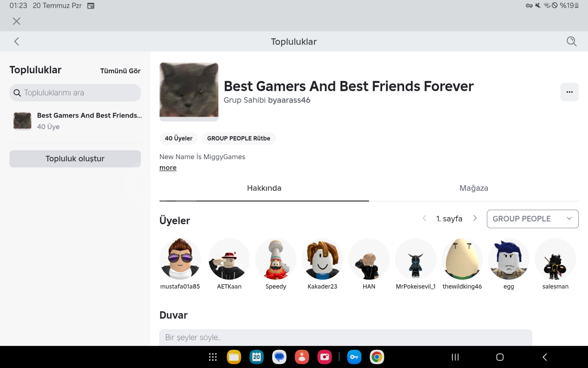Tap the battery percentage in status bar
The image size is (588, 368).
pyautogui.click(x=567, y=5)
